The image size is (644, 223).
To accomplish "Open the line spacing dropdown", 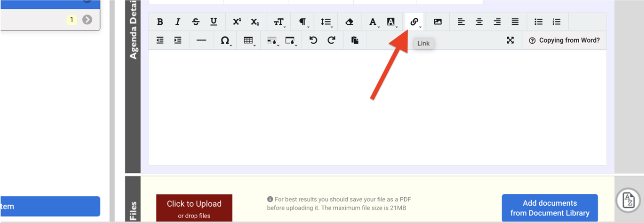I will coord(326,22).
